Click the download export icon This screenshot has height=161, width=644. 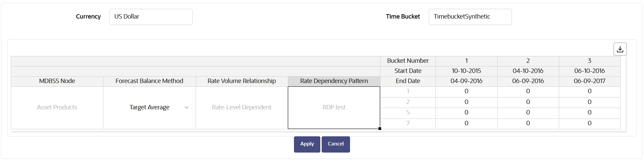[620, 49]
